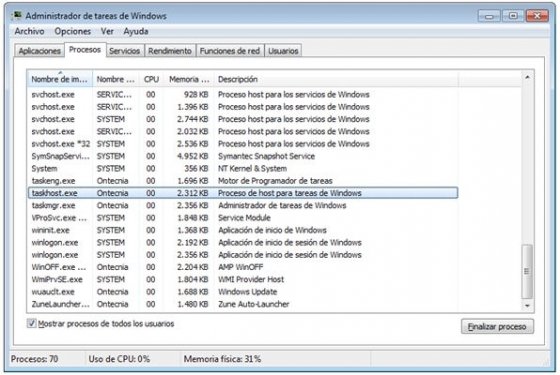560x375 pixels.
Task: Click the 1.480 KB memory value
Action: [193, 304]
